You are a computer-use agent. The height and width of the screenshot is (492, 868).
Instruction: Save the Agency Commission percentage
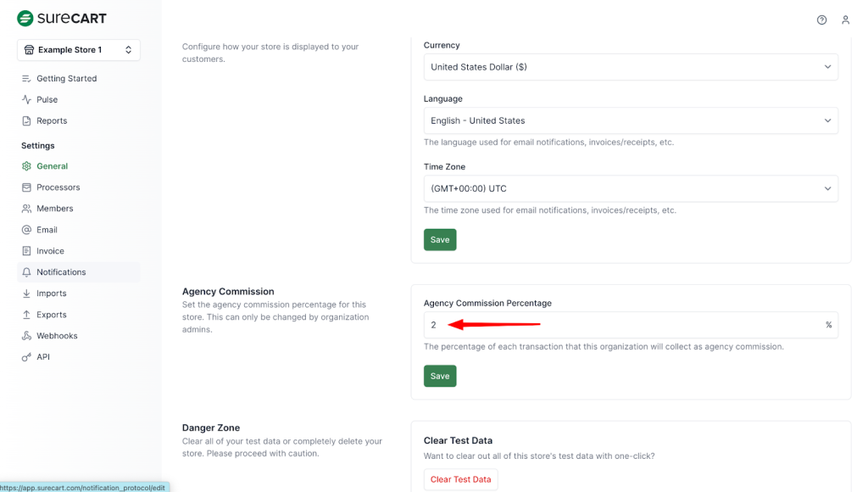pyautogui.click(x=440, y=376)
